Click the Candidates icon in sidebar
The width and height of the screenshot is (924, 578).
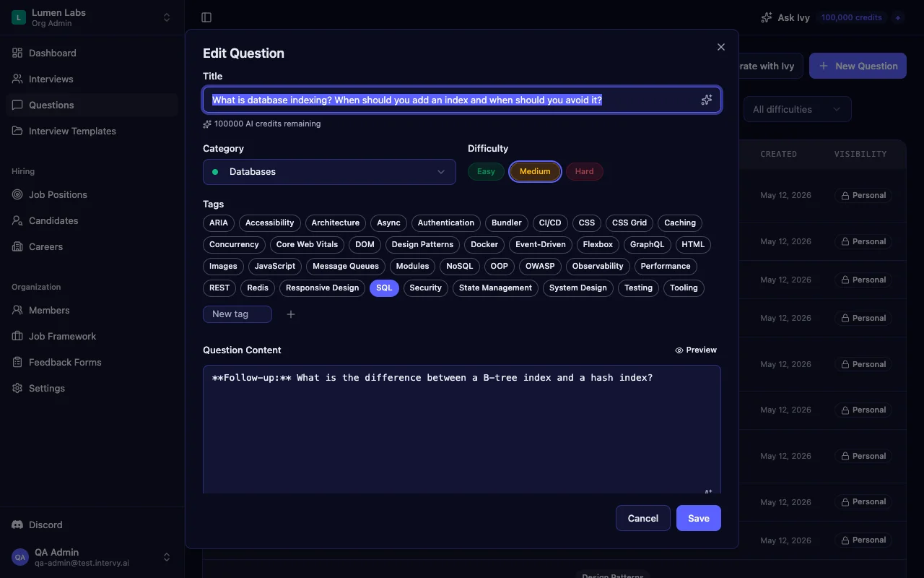pyautogui.click(x=17, y=220)
